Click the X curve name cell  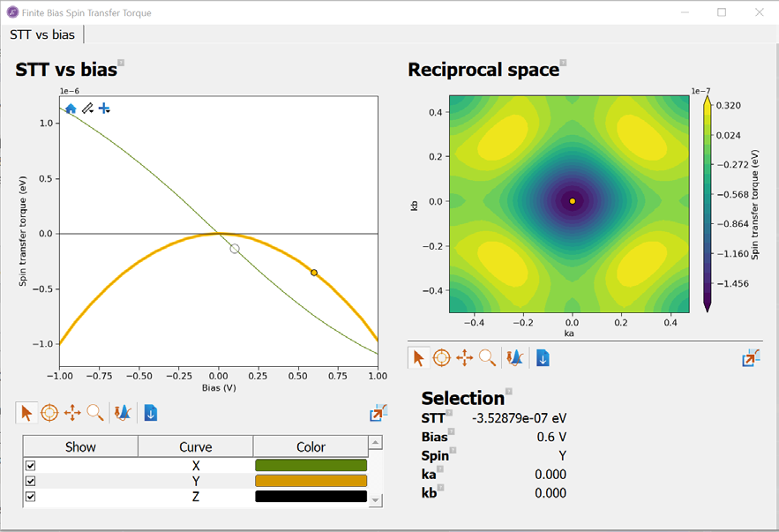coord(196,466)
